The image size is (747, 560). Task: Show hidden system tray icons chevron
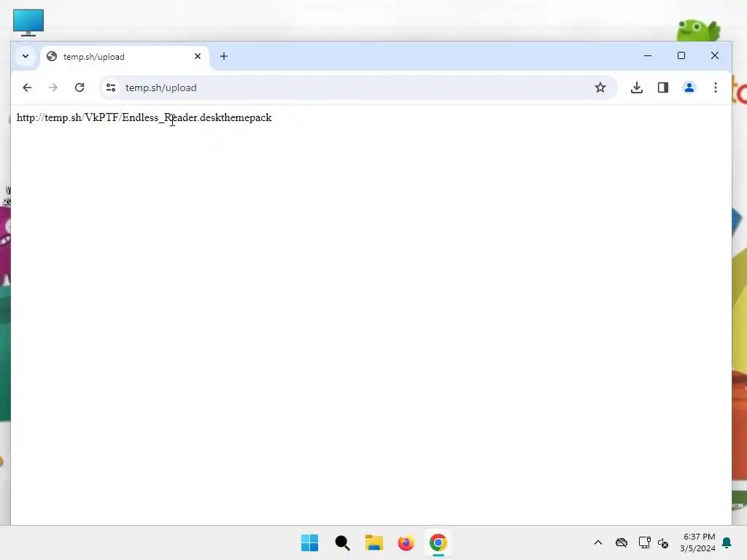598,542
